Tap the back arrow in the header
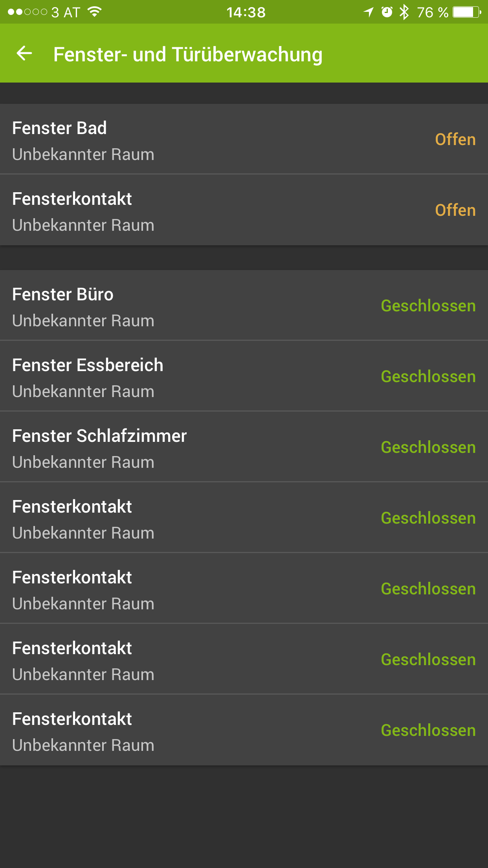488x868 pixels. (24, 53)
